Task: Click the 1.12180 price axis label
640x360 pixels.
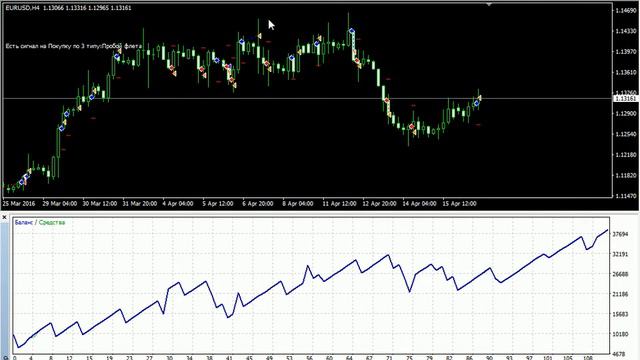Action: click(626, 155)
